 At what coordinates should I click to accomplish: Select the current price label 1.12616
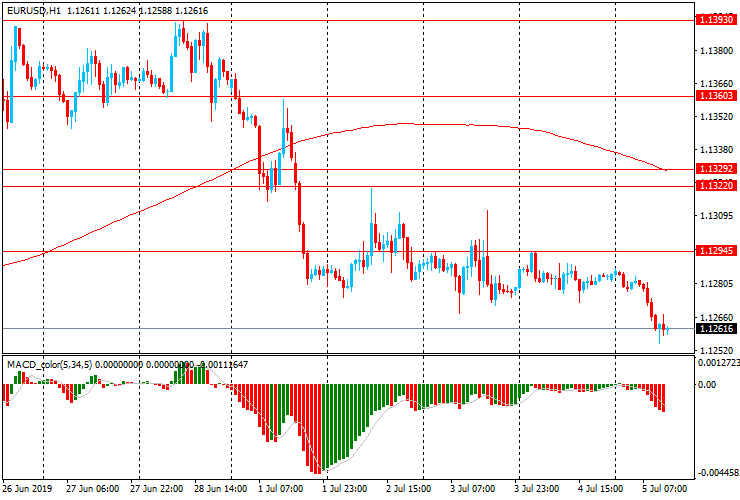(x=716, y=329)
